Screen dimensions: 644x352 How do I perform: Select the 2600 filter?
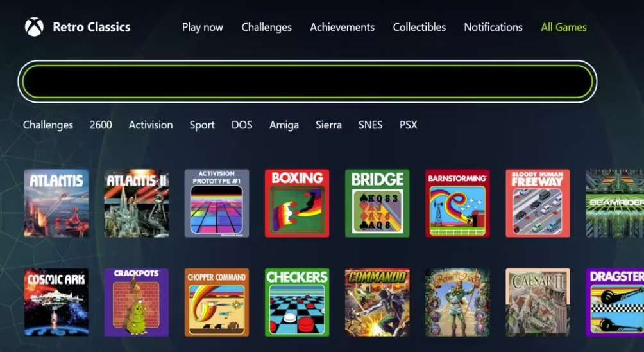[101, 125]
